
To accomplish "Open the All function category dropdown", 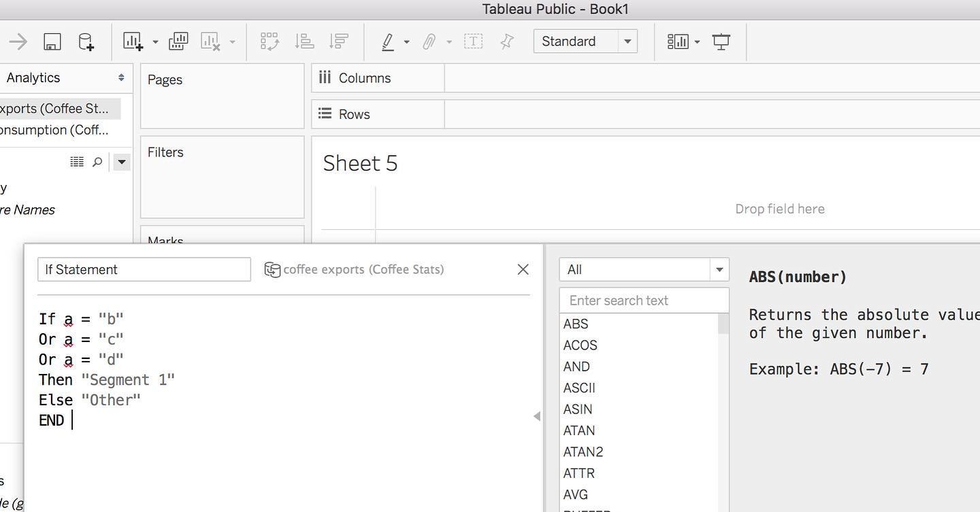I will 644,269.
